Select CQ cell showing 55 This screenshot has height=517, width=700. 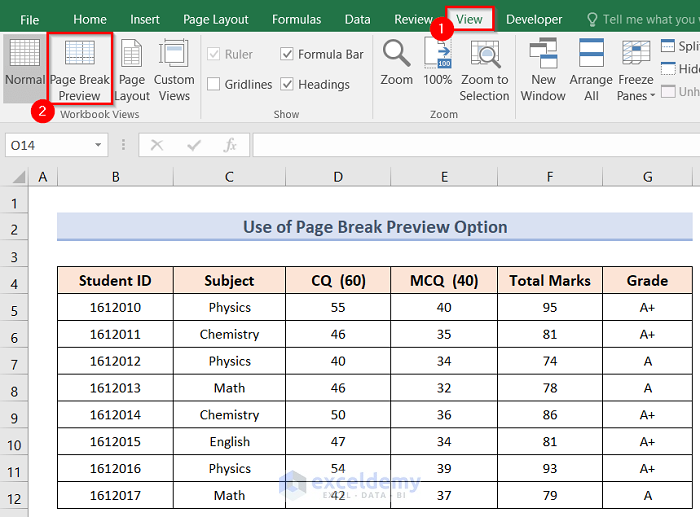click(338, 307)
